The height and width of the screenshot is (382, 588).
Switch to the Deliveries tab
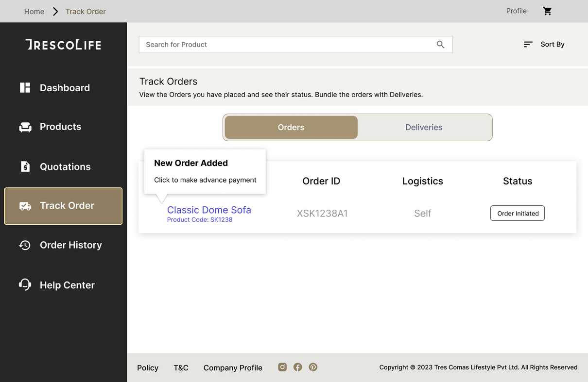pyautogui.click(x=424, y=127)
